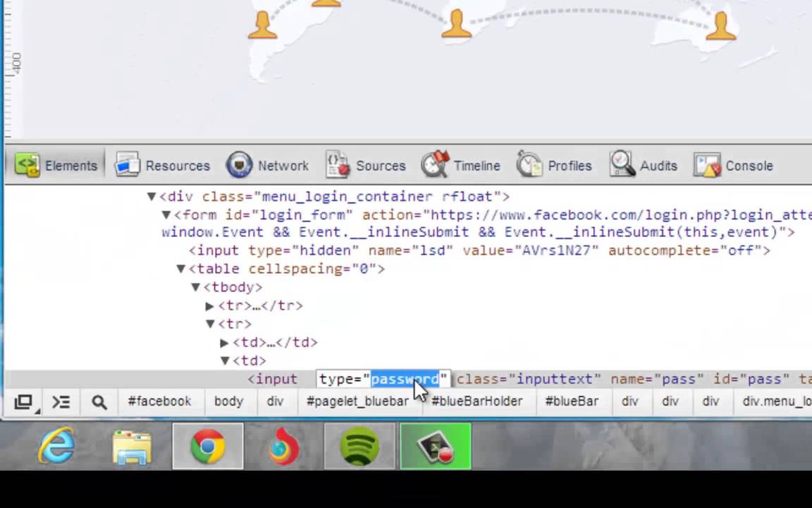812x508 pixels.
Task: Open the Network panel
Action: pos(267,165)
